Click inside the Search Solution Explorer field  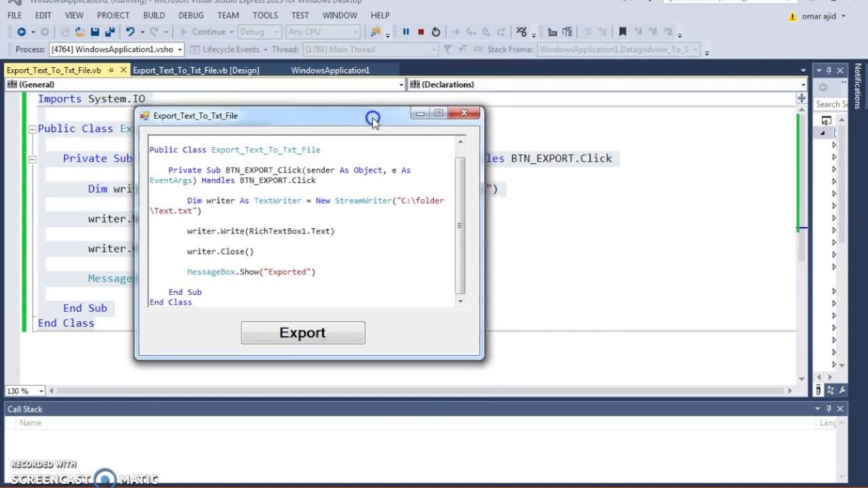click(x=831, y=104)
